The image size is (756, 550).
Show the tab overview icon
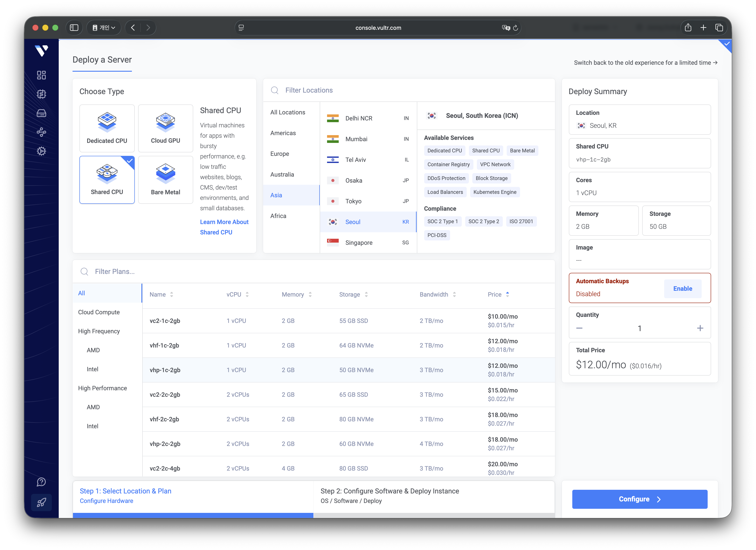[719, 28]
